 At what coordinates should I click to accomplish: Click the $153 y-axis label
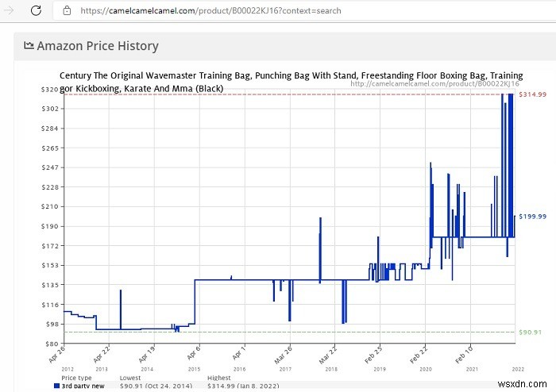tap(49, 265)
